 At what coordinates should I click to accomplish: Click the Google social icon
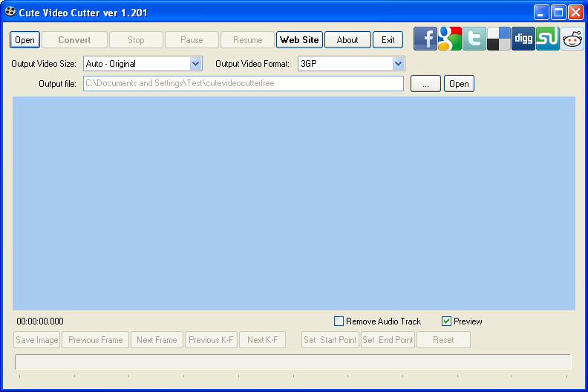click(450, 39)
